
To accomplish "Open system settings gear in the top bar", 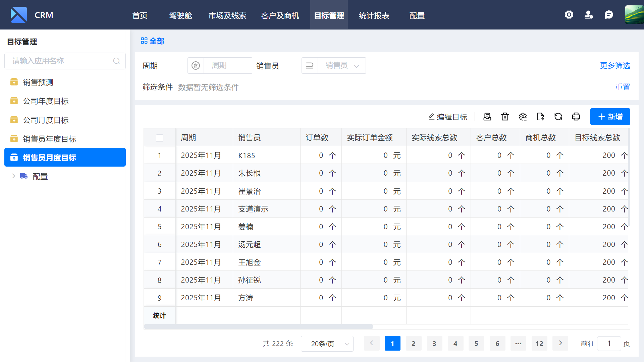I will 569,15.
